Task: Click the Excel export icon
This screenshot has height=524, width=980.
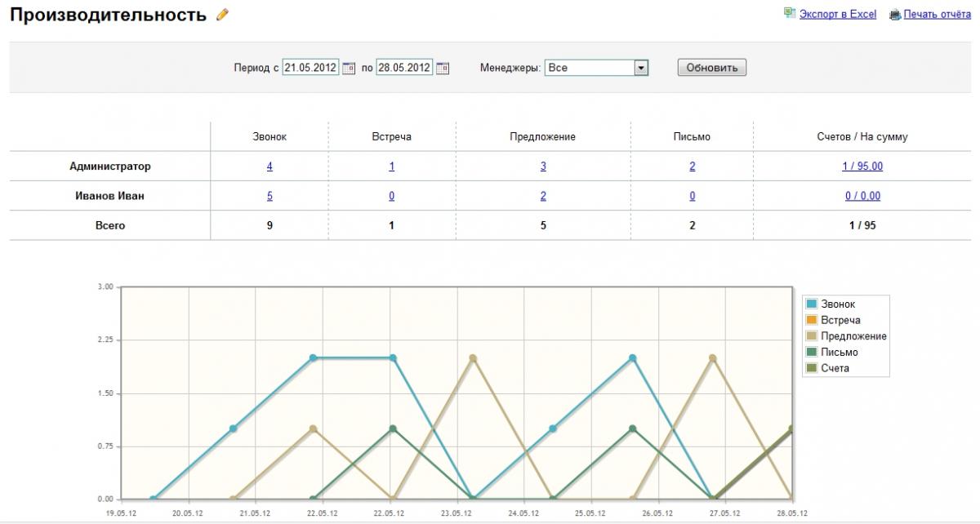Action: coord(789,13)
